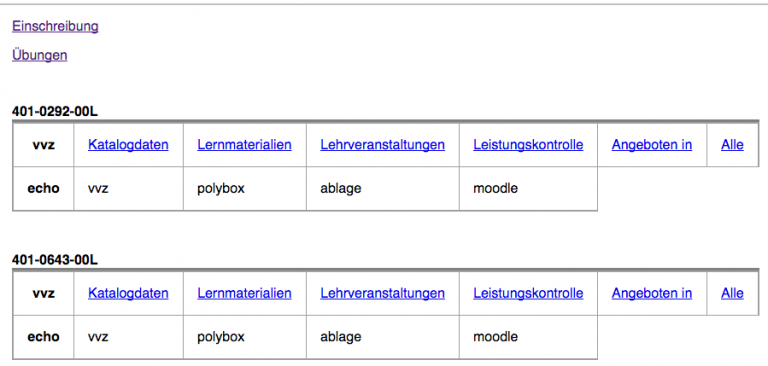Select the polybox cell in 401-0292-00L table
The height and width of the screenshot is (366, 768).
point(245,189)
